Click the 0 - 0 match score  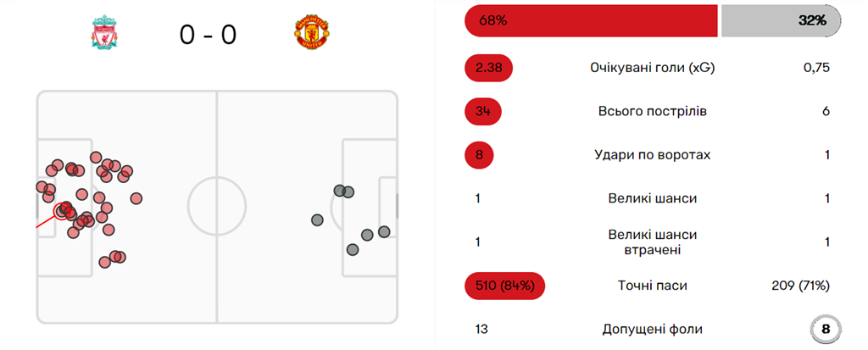tap(208, 35)
